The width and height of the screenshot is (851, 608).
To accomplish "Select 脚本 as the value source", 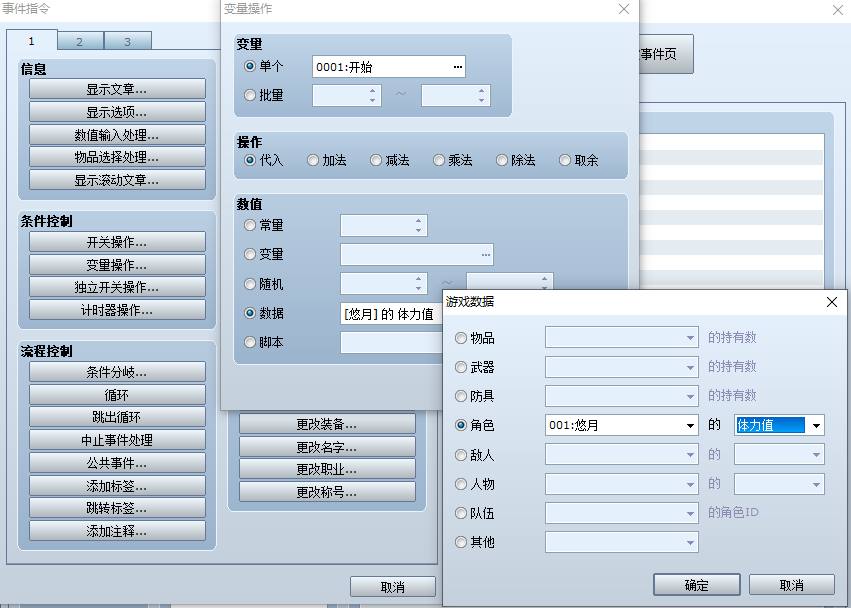I will point(250,342).
